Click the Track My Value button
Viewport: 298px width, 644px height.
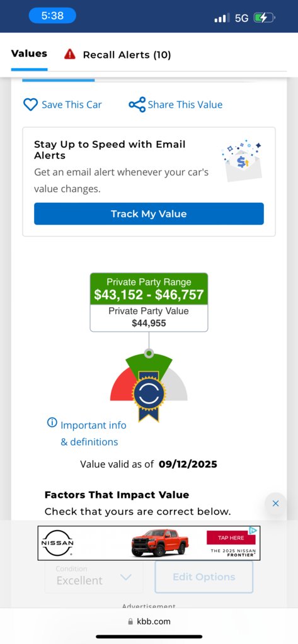tap(149, 213)
